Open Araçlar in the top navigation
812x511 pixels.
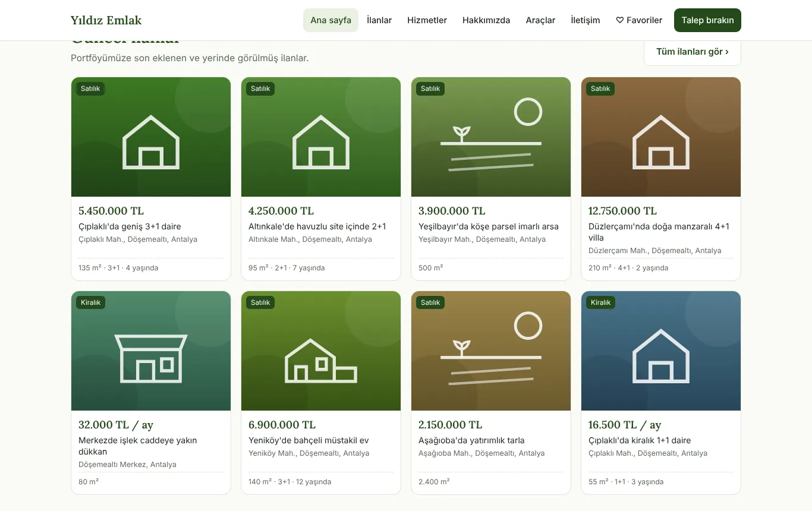(540, 20)
